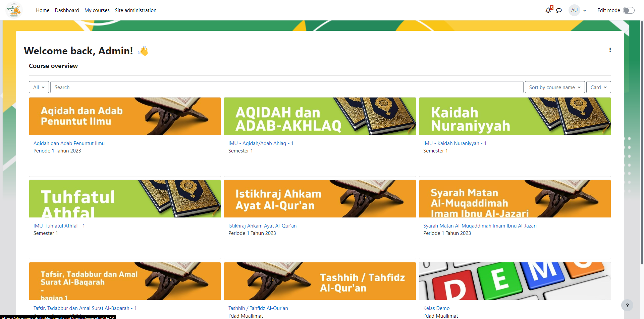This screenshot has width=644, height=319.
Task: Open Tafsir, Tadabbur dan Amal Surat Al-Baqarah link
Action: point(85,308)
